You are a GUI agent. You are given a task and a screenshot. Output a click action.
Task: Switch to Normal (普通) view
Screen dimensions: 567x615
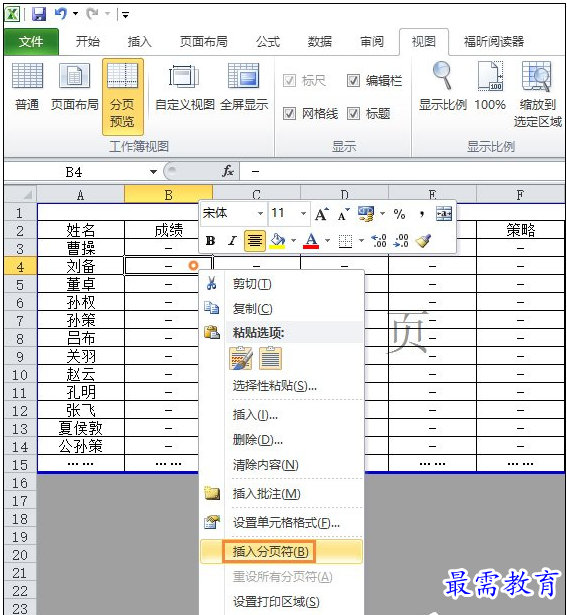pos(27,87)
